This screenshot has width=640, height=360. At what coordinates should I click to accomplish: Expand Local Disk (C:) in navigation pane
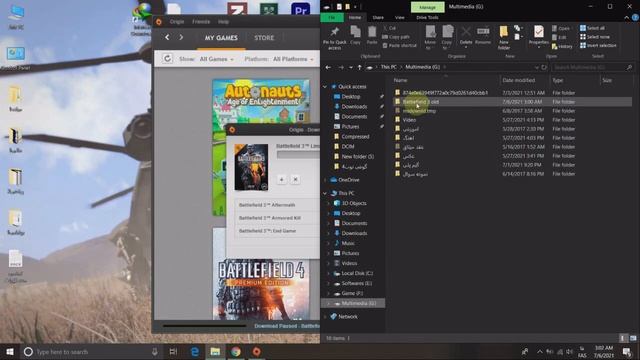click(329, 273)
